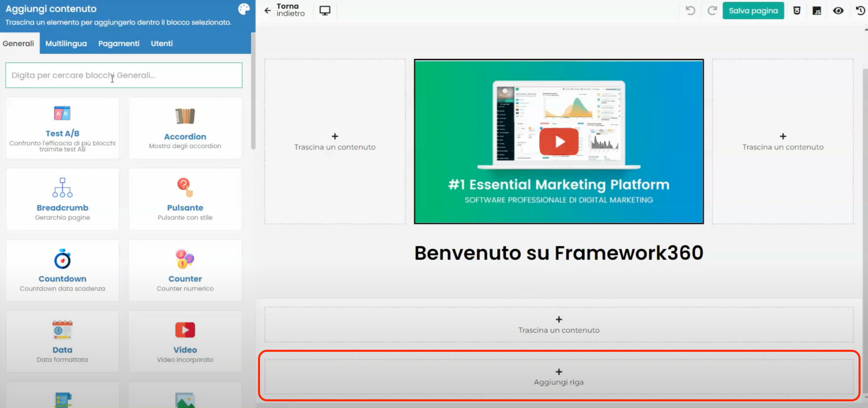Play the embedded YouTube video
868x408 pixels.
559,142
